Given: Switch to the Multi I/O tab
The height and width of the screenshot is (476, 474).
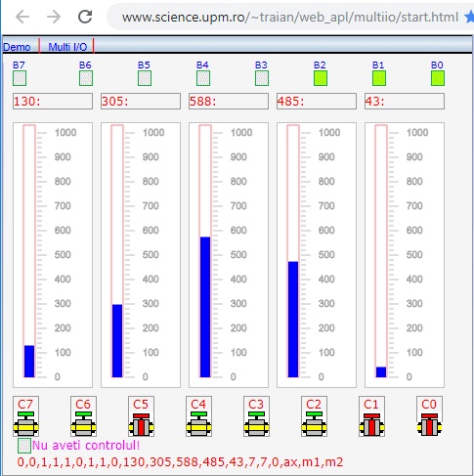Looking at the screenshot, I should [x=67, y=47].
